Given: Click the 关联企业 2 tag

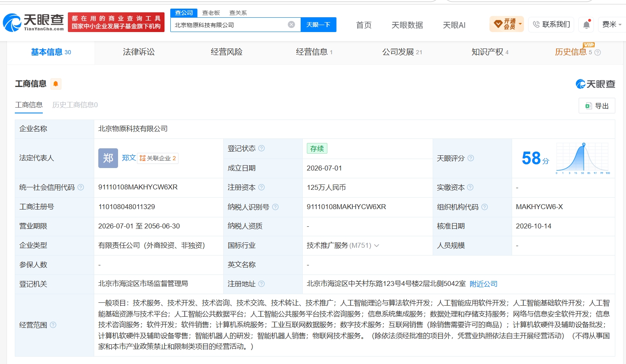Looking at the screenshot, I should click(x=158, y=158).
